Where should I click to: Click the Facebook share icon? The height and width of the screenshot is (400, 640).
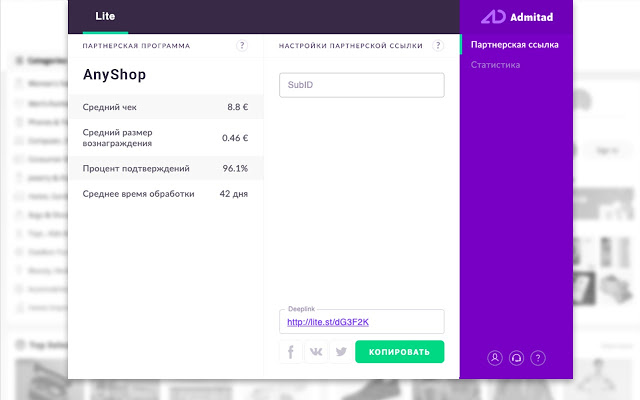click(x=291, y=352)
